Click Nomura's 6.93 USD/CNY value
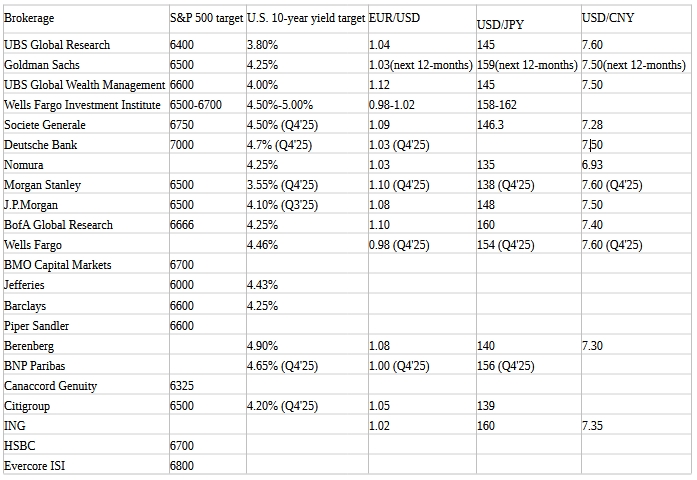This screenshot has height=480, width=697. pos(592,165)
